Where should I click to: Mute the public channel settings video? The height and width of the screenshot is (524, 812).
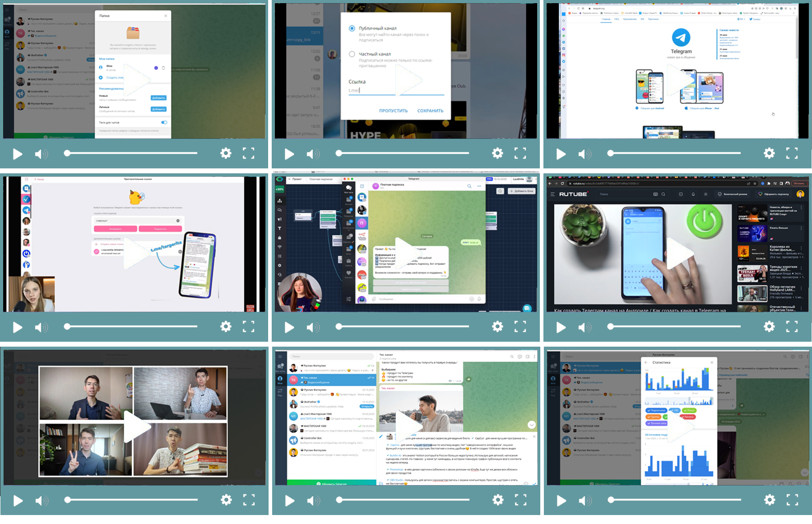click(312, 154)
